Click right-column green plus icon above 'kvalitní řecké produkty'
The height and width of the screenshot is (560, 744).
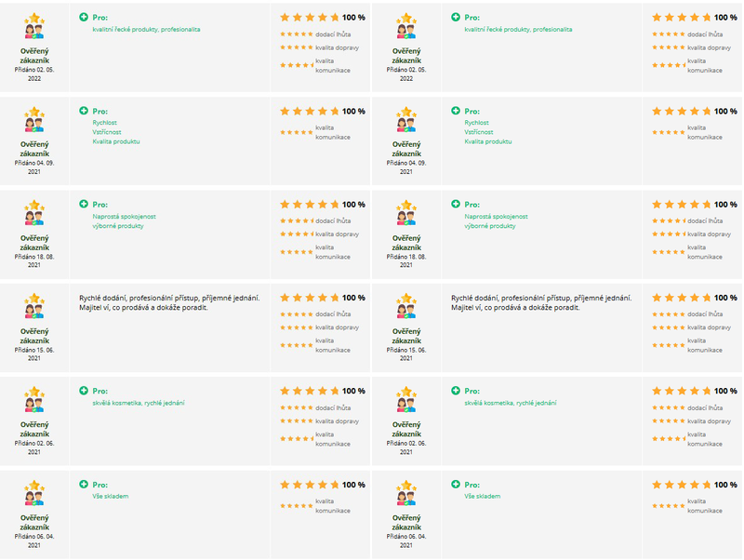click(456, 17)
